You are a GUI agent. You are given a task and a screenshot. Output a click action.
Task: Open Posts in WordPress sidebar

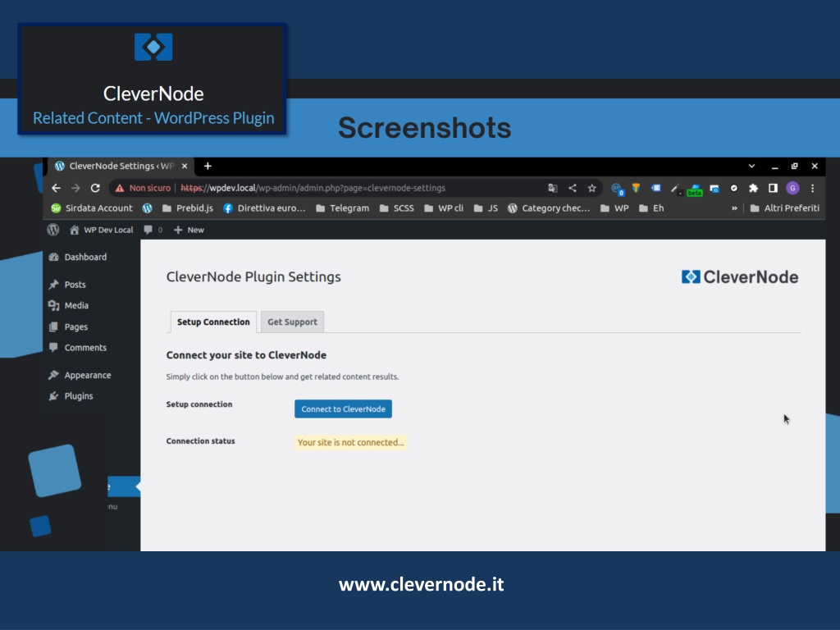(67, 285)
